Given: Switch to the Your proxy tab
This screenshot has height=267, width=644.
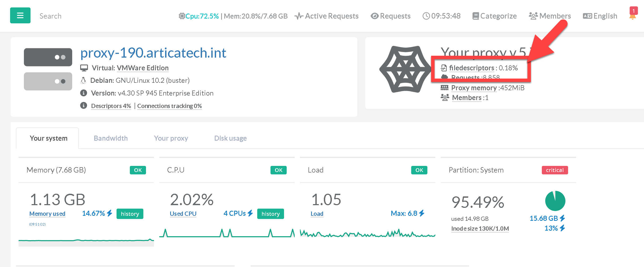Looking at the screenshot, I should coord(171,138).
